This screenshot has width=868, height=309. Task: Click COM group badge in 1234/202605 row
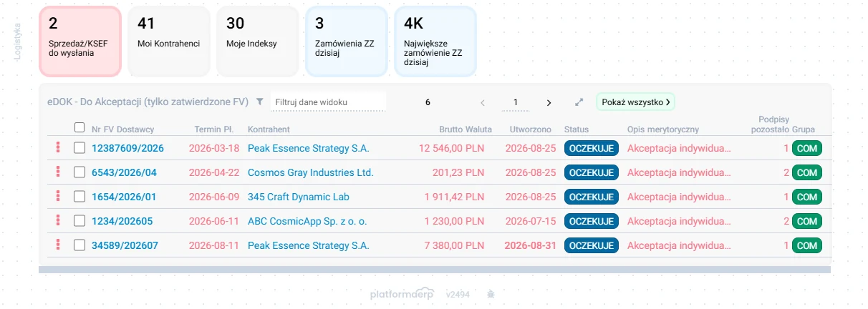[x=807, y=221]
